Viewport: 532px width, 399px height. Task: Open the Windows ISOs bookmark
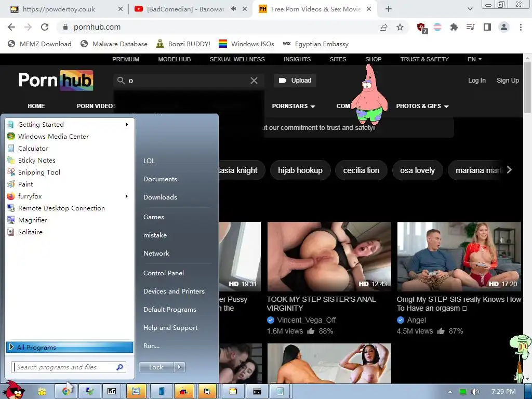click(x=246, y=44)
